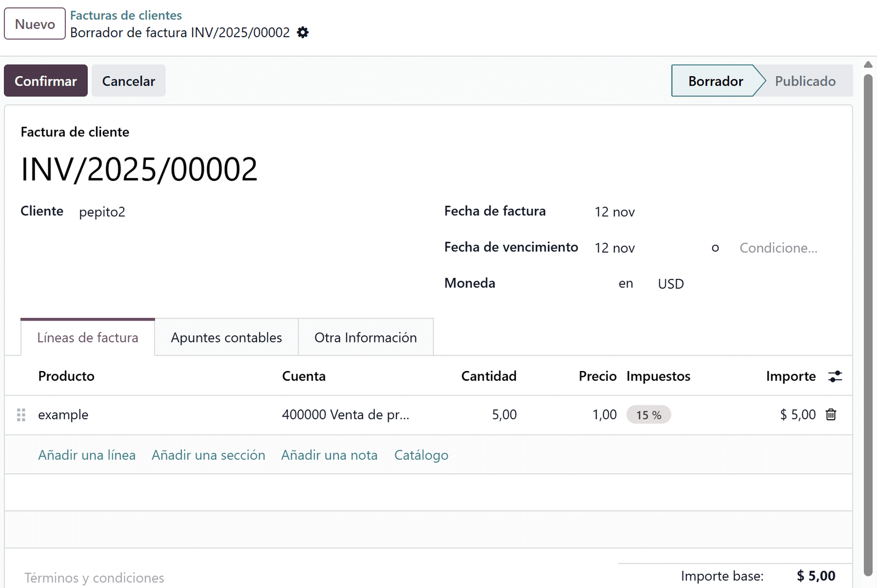Open the Catálogo link
Screen dimensions: 877x588
click(421, 455)
